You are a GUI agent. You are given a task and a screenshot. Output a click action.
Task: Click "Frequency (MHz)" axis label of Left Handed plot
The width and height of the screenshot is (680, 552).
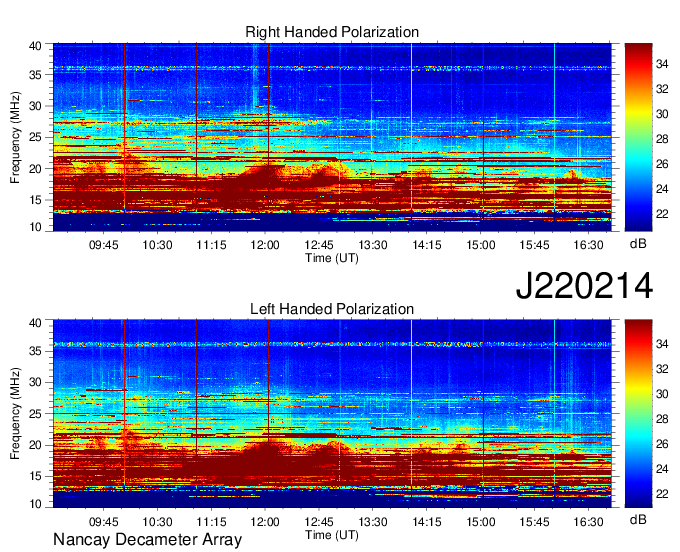(15, 414)
